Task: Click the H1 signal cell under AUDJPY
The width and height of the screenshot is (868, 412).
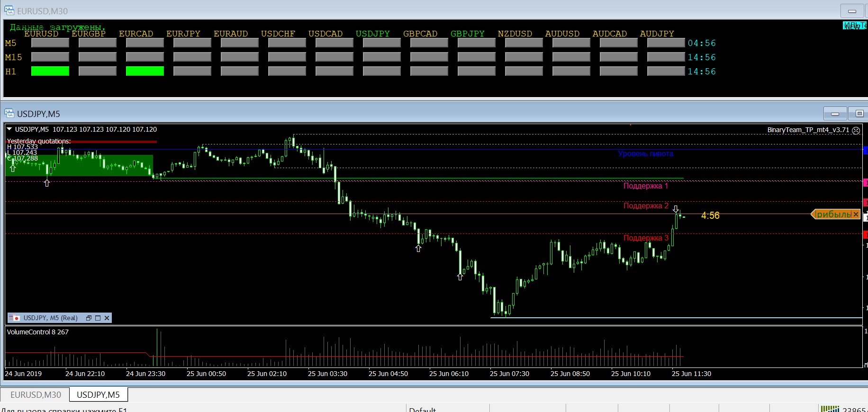Action: 666,71
